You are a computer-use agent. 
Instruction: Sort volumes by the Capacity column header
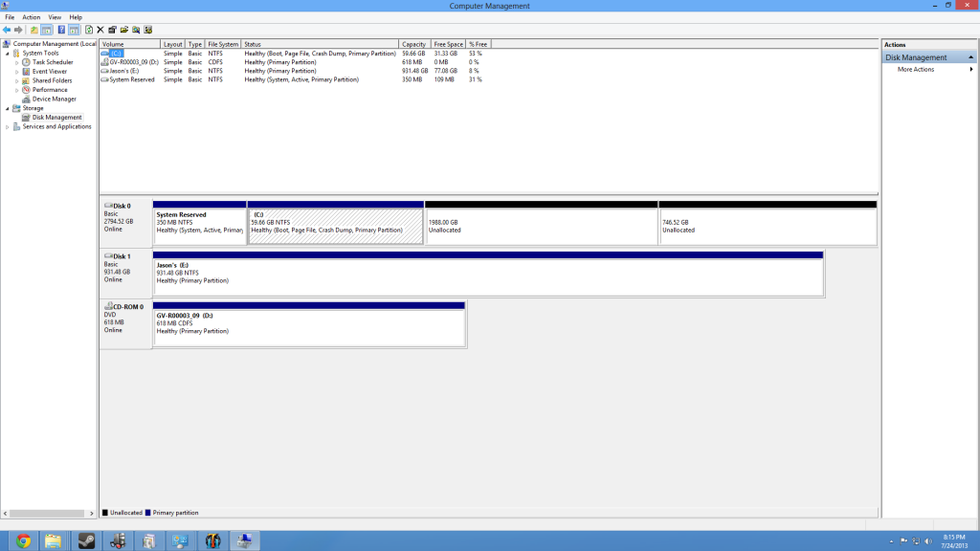413,44
